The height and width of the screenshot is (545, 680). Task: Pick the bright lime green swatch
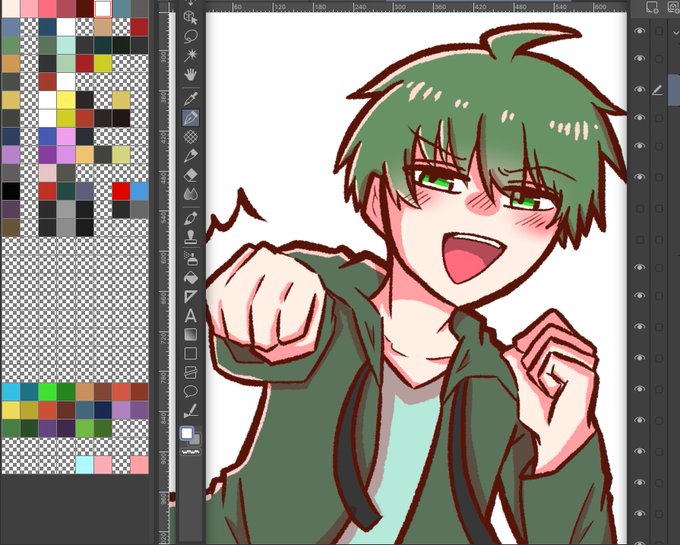(x=47, y=392)
